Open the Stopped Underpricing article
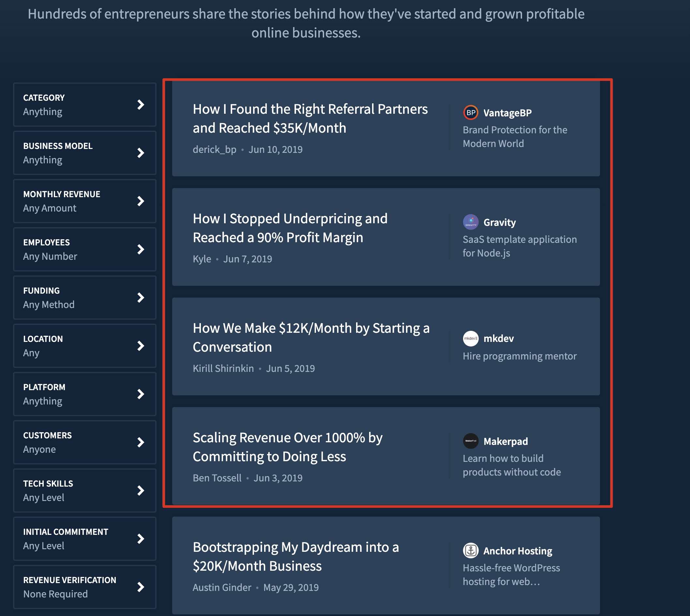Viewport: 690px width, 616px height. point(290,228)
